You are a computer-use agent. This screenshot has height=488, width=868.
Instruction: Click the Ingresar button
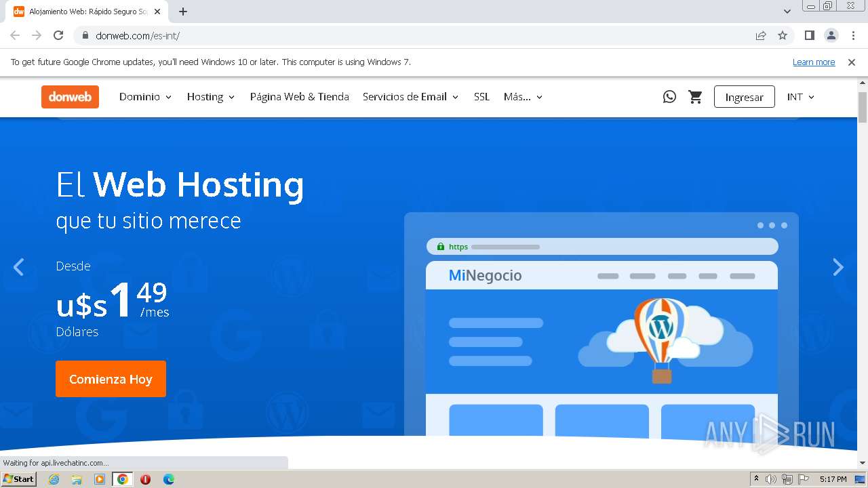pyautogui.click(x=744, y=97)
